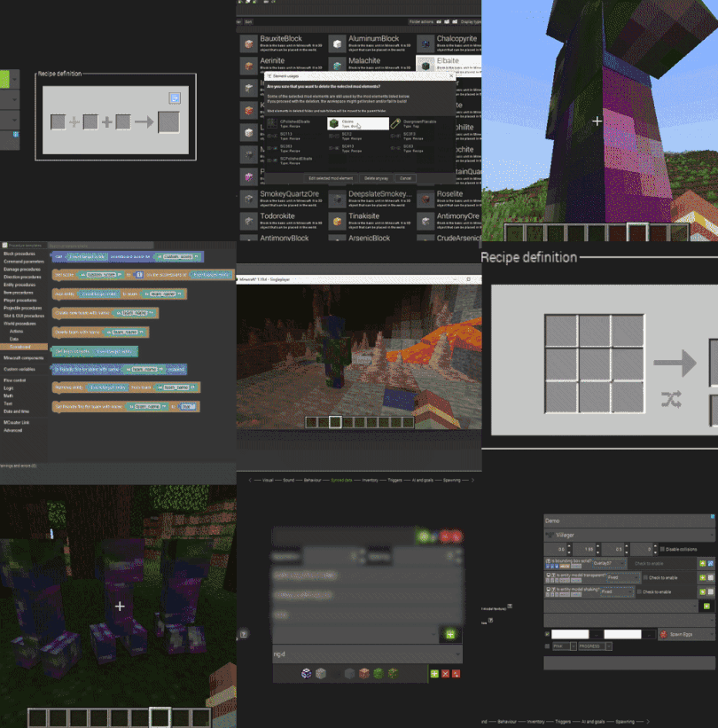Click Cancel in Element usages dialog

pyautogui.click(x=405, y=178)
